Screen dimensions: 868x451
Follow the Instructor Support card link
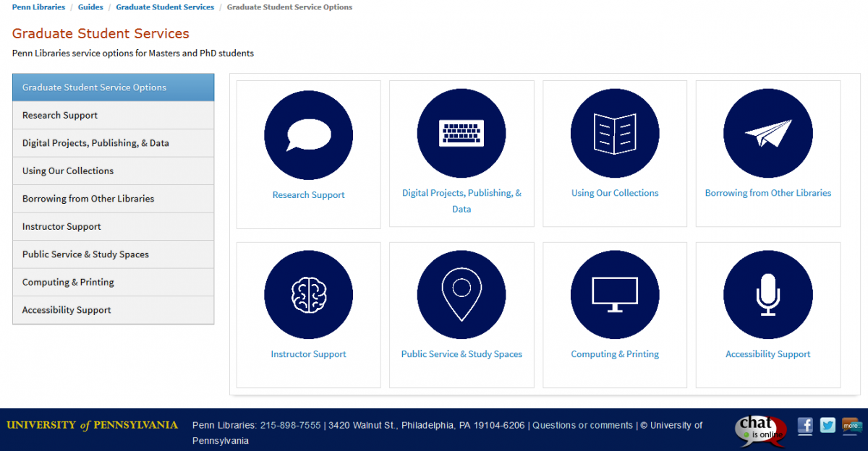(x=309, y=354)
